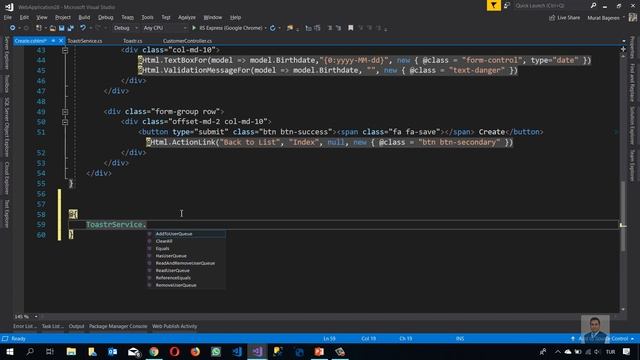Click the Refresh browser icon in toolbar

[273, 28]
